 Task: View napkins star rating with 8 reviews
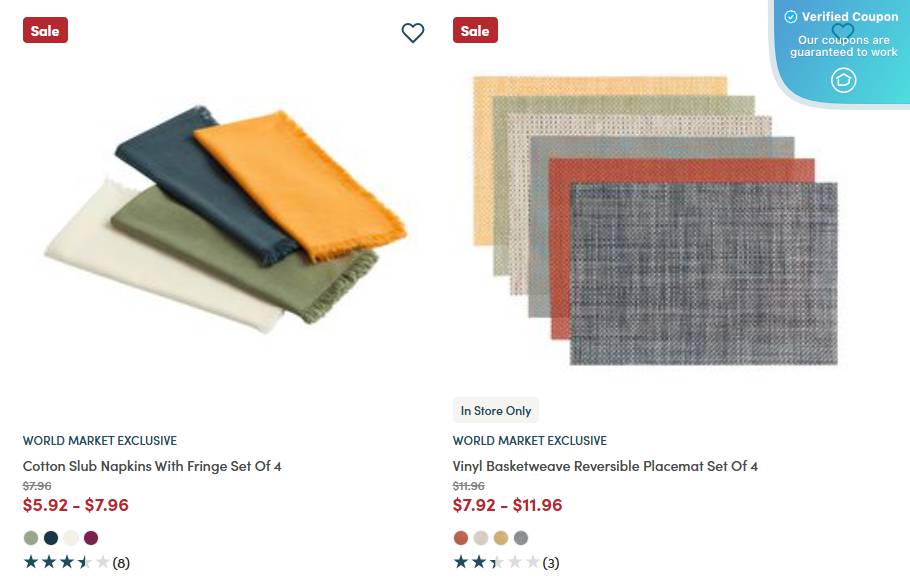click(77, 562)
